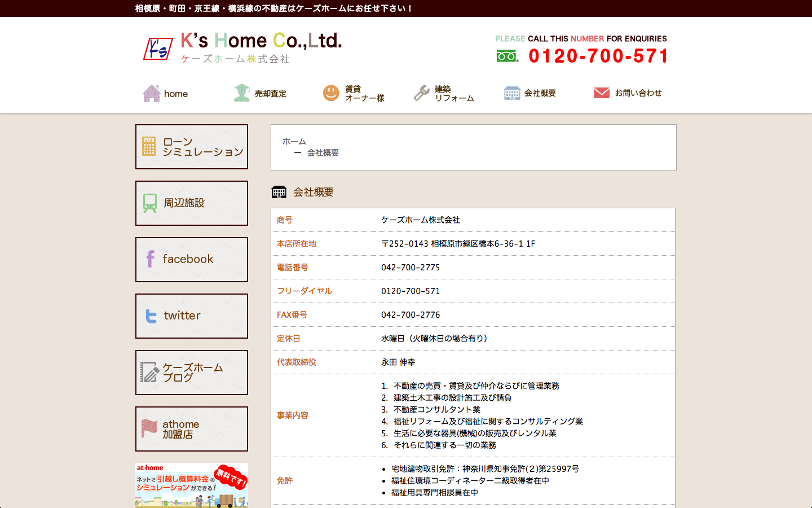Open the ケーズホームブログ sidebar button
The height and width of the screenshot is (508, 812).
[x=192, y=373]
